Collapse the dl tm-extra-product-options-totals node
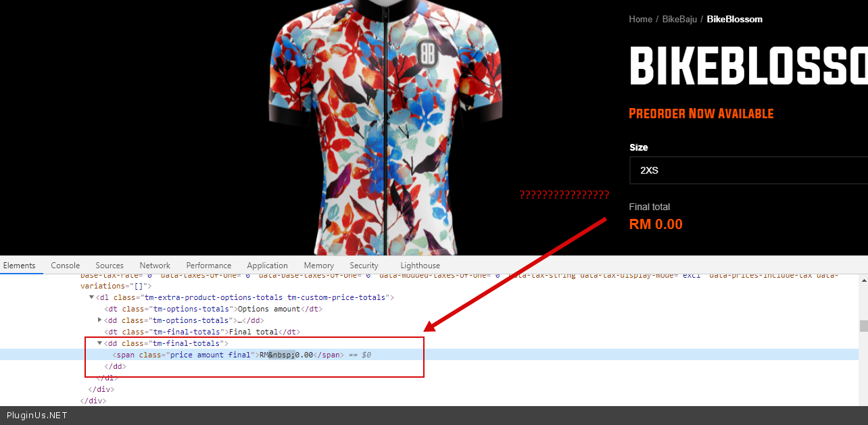Viewport: 868px width, 425px height. pyautogui.click(x=92, y=297)
